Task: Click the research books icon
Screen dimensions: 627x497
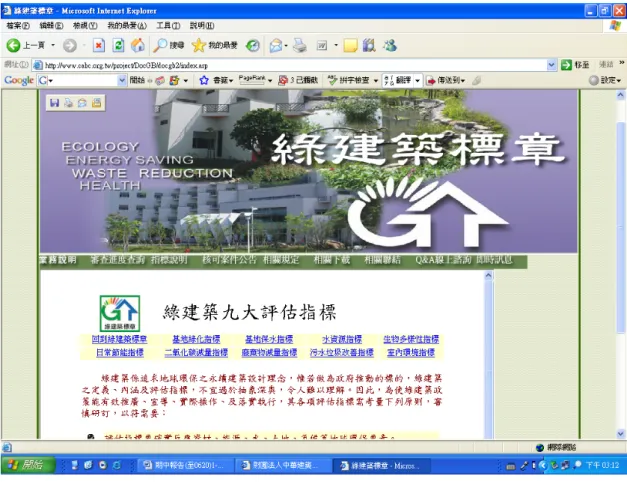Action: click(369, 45)
